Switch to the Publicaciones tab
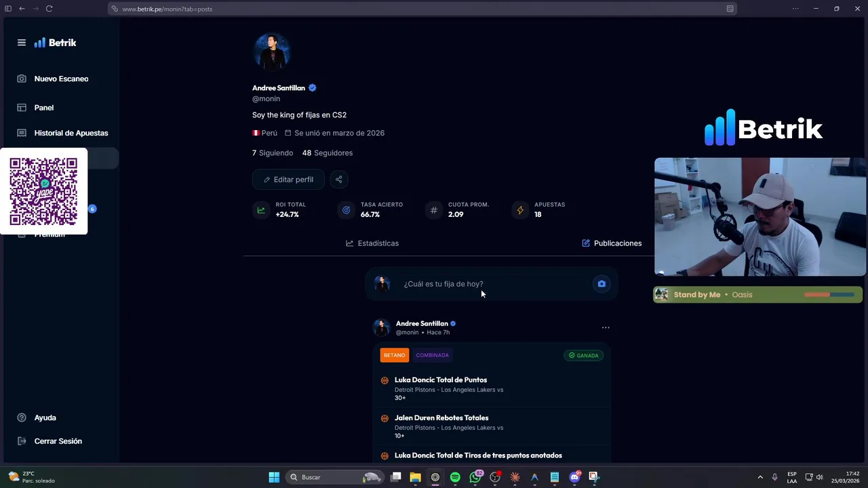Screen dimensions: 868x488 click(x=612, y=243)
